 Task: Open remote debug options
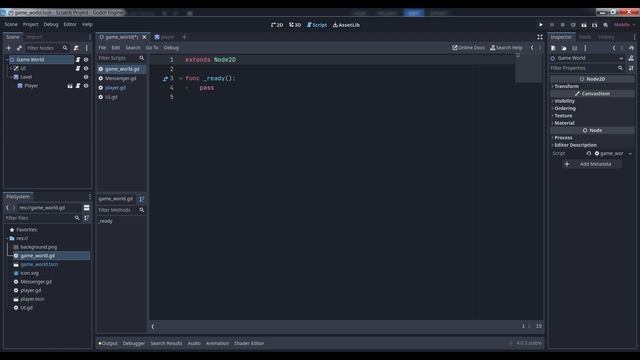point(573,25)
